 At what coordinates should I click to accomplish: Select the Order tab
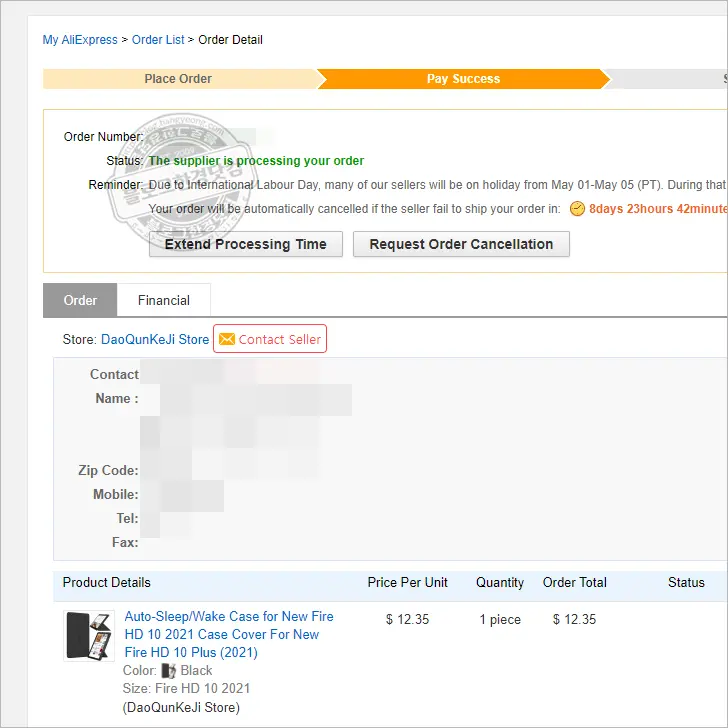pyautogui.click(x=80, y=300)
